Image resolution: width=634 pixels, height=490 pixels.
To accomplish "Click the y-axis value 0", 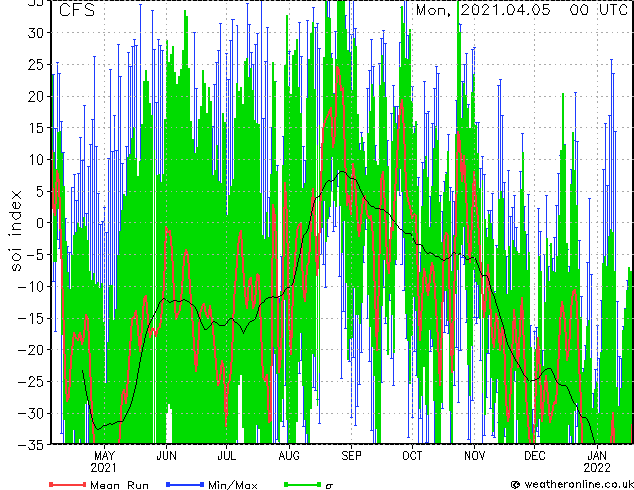I will [x=41, y=223].
